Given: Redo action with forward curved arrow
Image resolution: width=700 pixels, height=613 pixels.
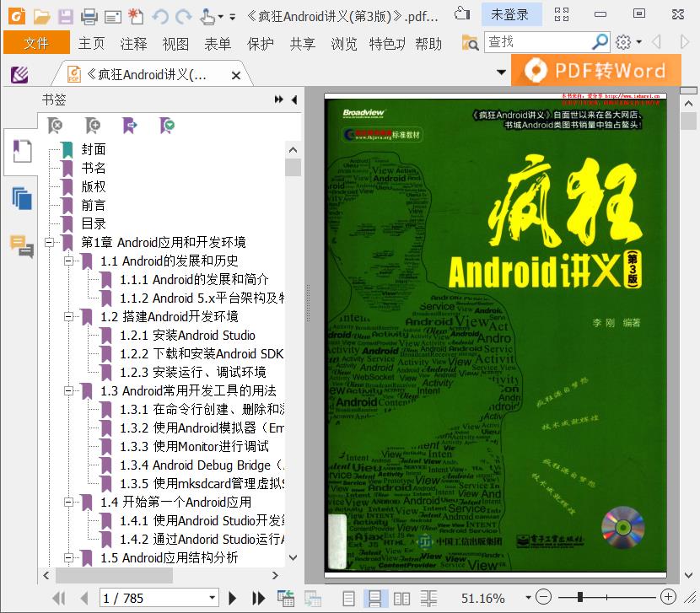Looking at the screenshot, I should pos(183,17).
